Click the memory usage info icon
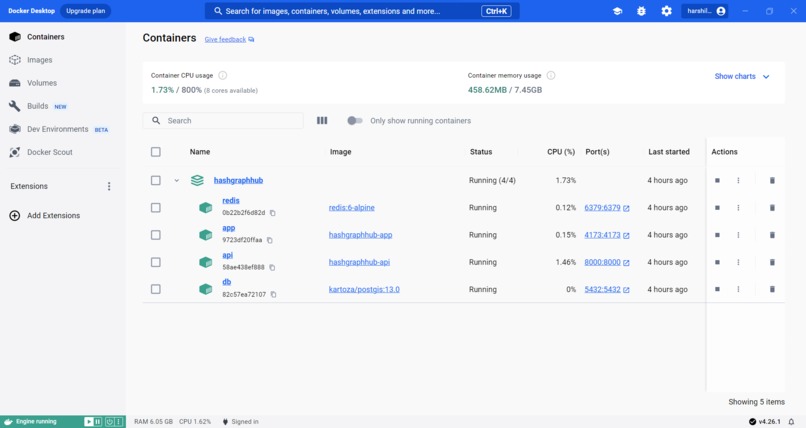 pyautogui.click(x=551, y=76)
